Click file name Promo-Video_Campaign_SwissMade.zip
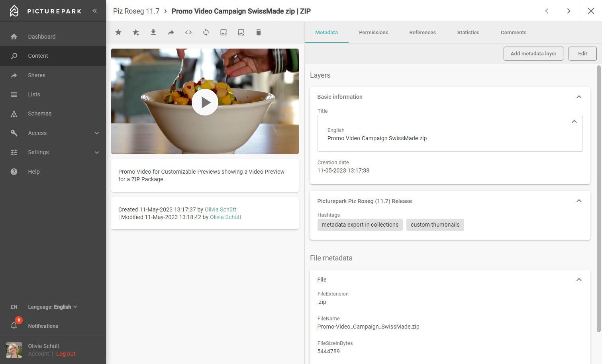The width and height of the screenshot is (602, 364). [x=368, y=327]
